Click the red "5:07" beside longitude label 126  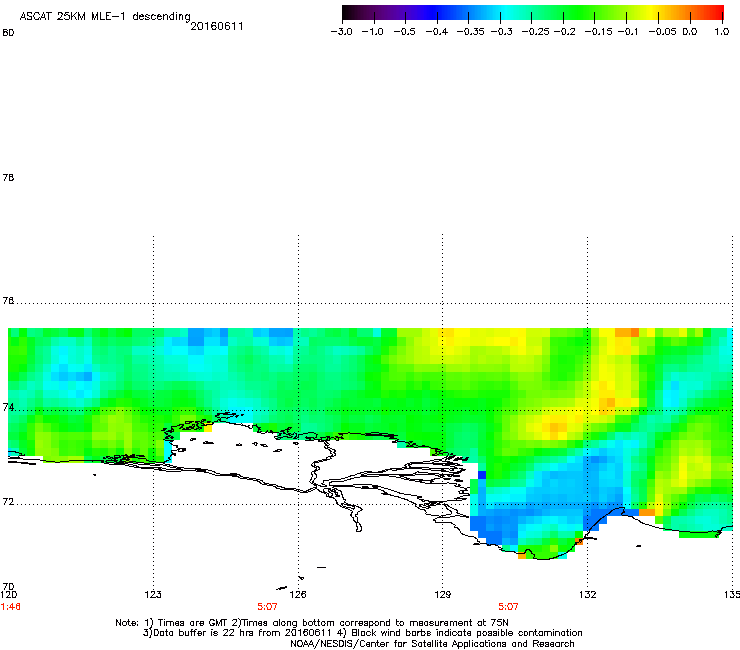click(267, 607)
